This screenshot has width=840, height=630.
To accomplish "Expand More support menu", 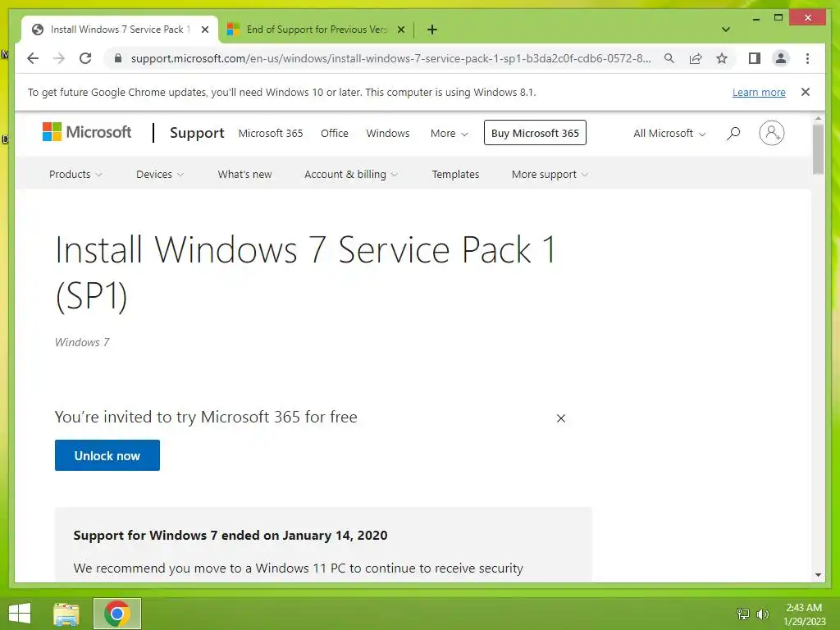I will pos(550,174).
